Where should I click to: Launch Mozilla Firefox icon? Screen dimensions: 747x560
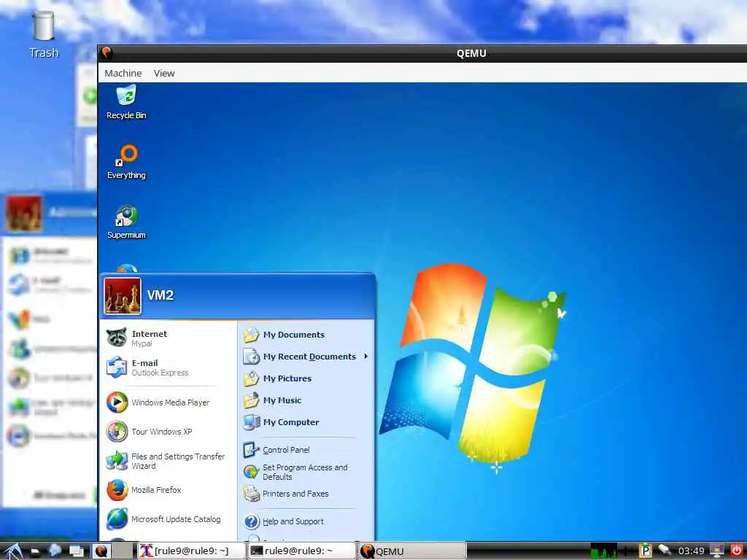tap(117, 490)
